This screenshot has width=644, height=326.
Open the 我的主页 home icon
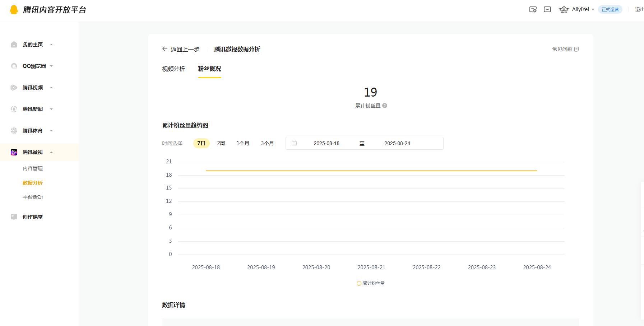point(14,45)
